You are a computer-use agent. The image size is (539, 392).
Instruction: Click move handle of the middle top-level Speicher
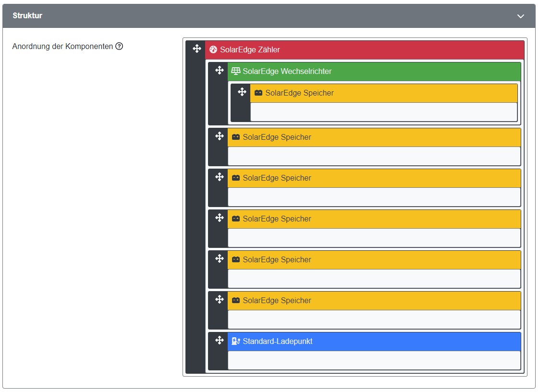220,218
